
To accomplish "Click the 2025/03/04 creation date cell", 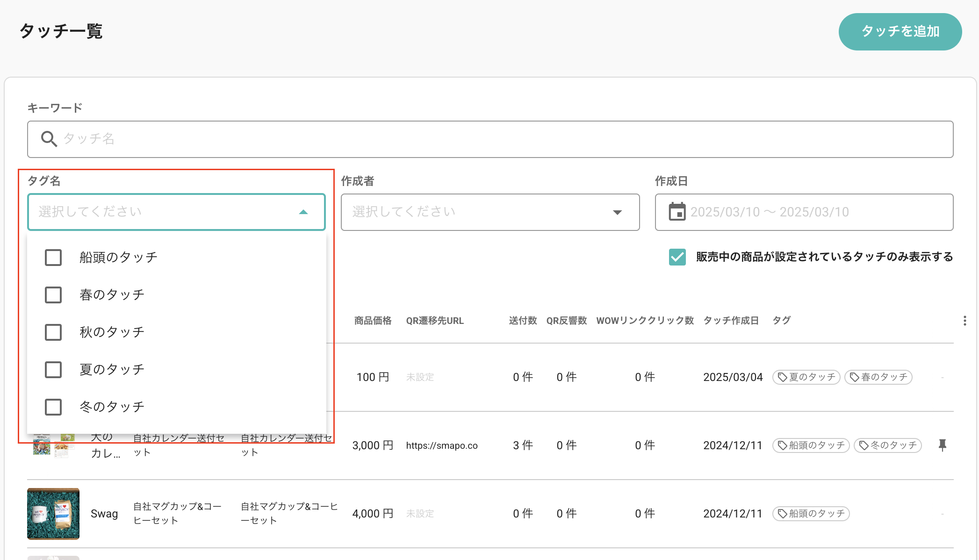I will point(733,377).
